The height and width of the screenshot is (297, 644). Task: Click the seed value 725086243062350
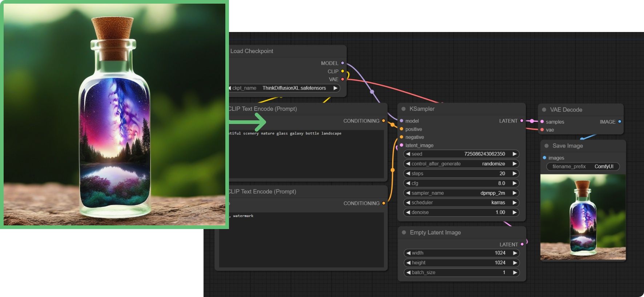(x=484, y=154)
